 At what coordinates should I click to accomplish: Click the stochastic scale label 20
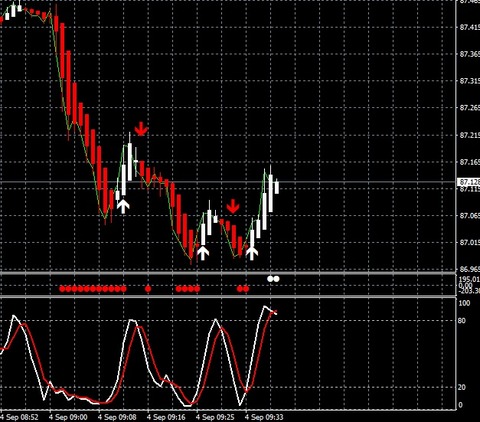click(x=462, y=387)
